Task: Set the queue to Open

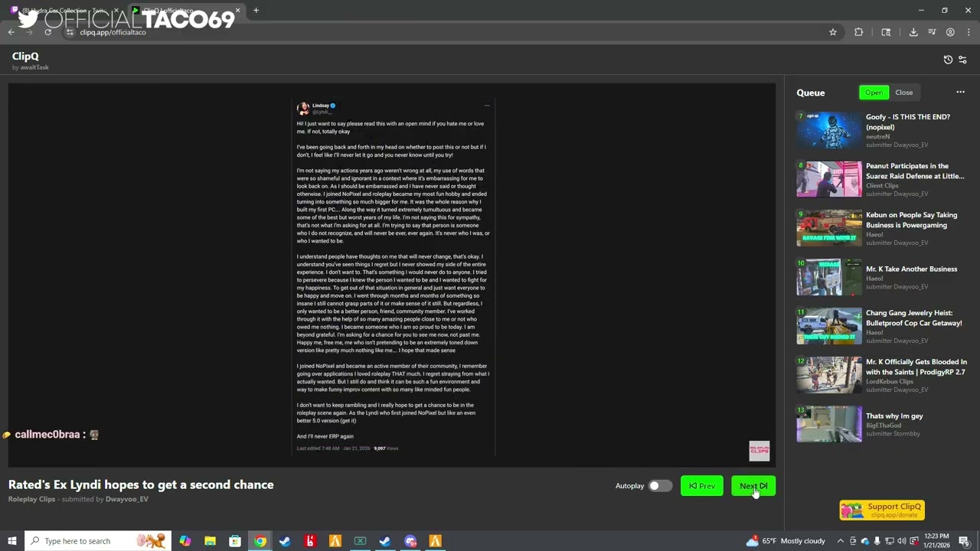Action: coord(874,93)
